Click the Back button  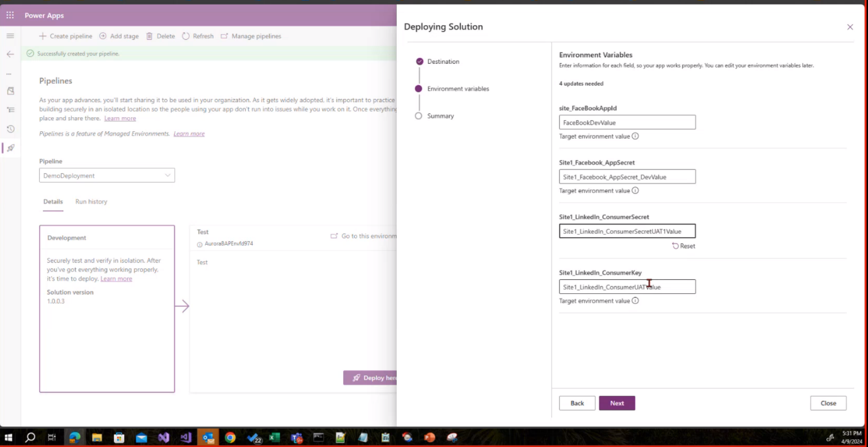[x=577, y=403]
